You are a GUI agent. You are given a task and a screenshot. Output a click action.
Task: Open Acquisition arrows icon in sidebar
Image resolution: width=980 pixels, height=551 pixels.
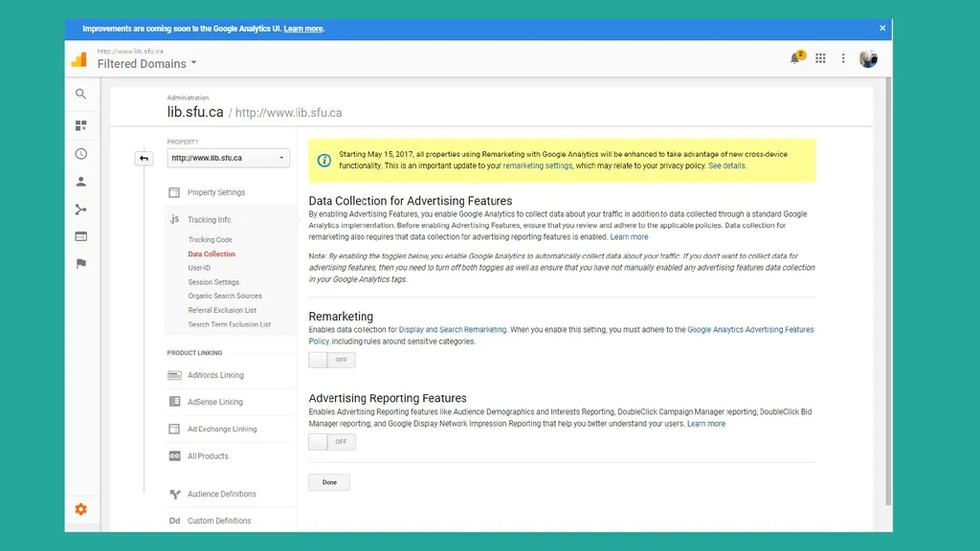click(80, 209)
